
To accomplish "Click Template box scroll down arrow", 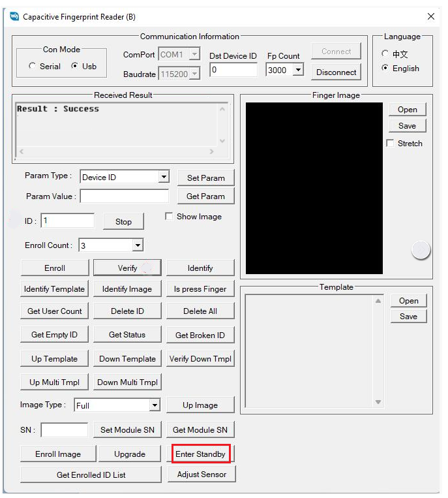I will coord(378,402).
